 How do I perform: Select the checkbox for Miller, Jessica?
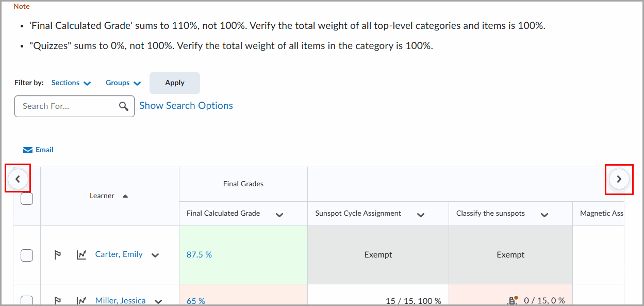(26, 300)
